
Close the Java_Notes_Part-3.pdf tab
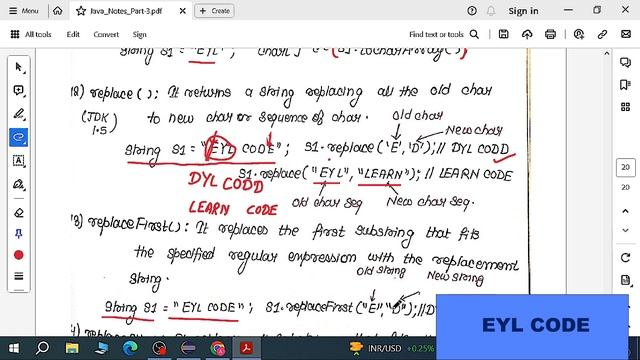(183, 11)
